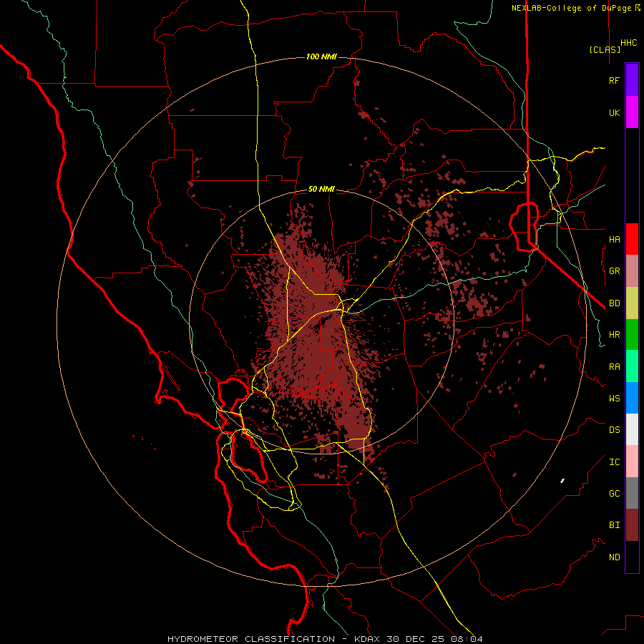Click the HR legend label
Viewport: 644px width, 644px height.
(614, 335)
